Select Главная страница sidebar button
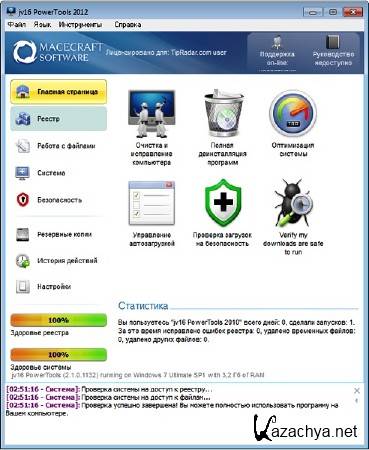Screen dimensions: 369x450 tap(59, 91)
